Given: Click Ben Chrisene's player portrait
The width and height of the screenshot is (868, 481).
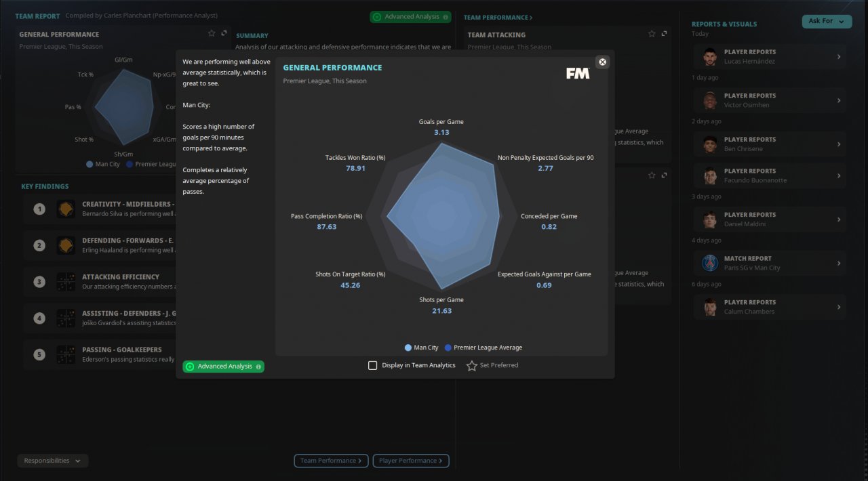Looking at the screenshot, I should pyautogui.click(x=710, y=144).
